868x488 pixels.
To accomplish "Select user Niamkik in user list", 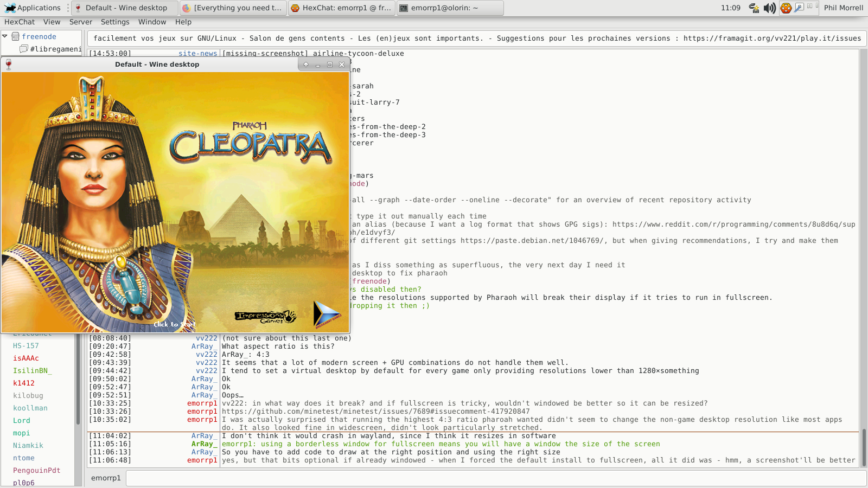I will [28, 446].
